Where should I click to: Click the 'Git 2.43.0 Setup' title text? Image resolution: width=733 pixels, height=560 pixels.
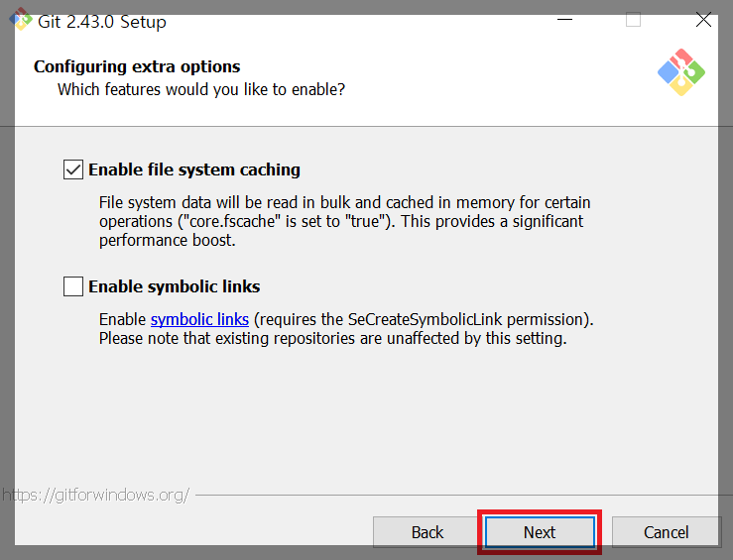coord(102,22)
